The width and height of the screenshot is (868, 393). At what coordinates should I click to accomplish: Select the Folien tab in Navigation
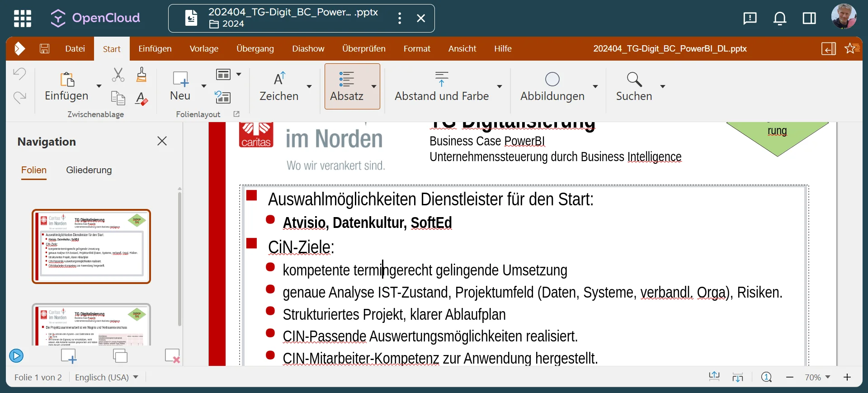pos(34,170)
